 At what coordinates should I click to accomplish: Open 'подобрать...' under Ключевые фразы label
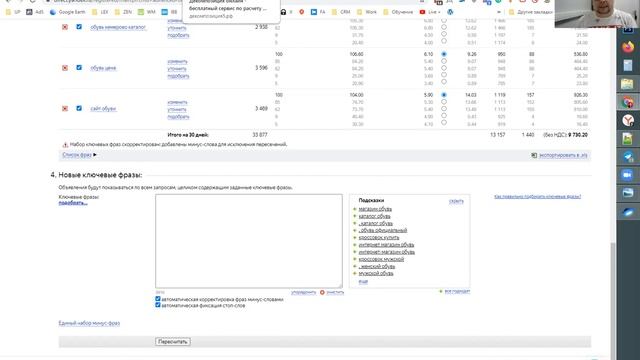coord(73,203)
